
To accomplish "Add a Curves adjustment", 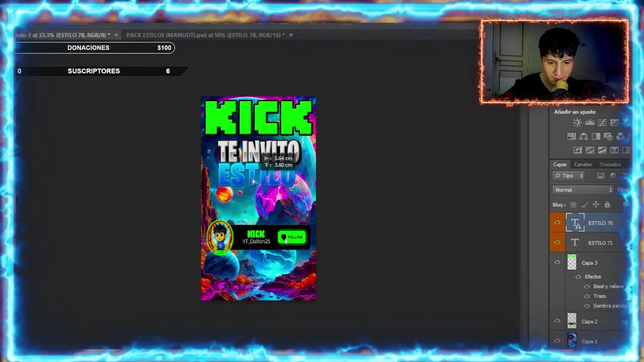I will [602, 123].
